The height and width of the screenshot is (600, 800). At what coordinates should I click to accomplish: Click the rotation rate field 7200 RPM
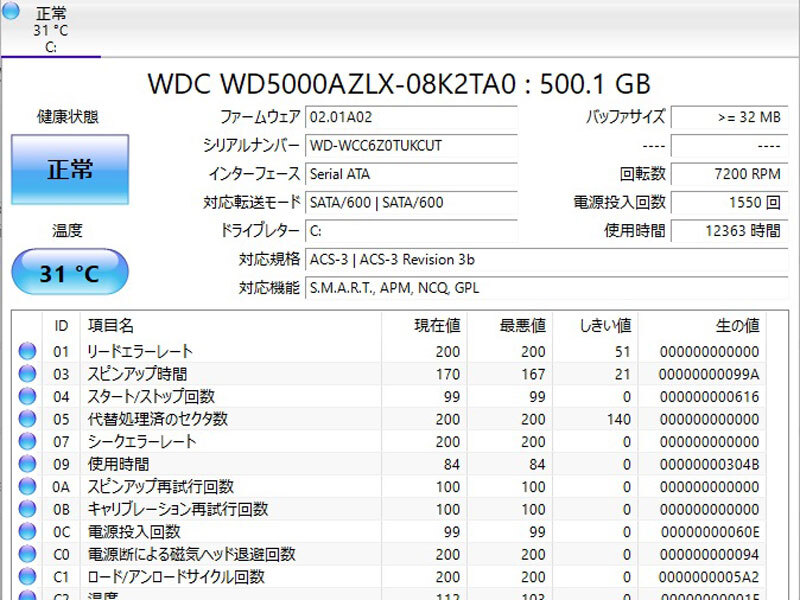[730, 174]
